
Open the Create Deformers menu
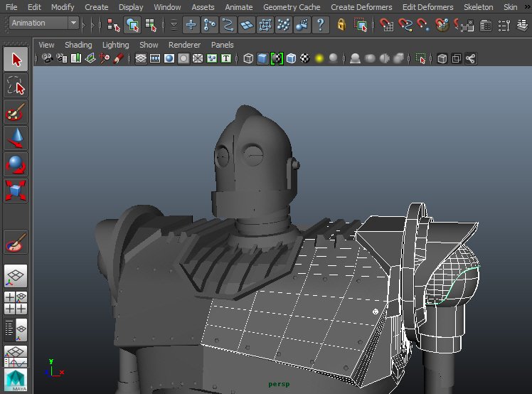[x=361, y=7]
